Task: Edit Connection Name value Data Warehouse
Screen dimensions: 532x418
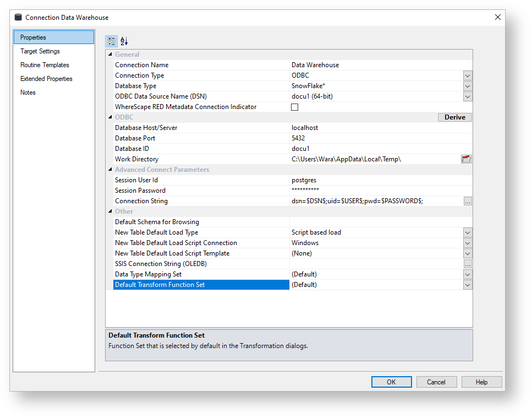Action: tap(381, 65)
